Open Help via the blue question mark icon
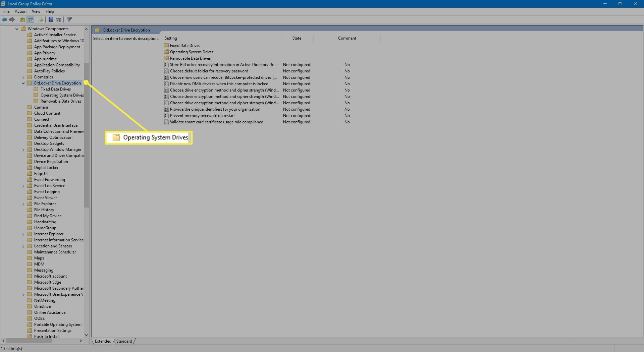644x352 pixels. tap(51, 20)
